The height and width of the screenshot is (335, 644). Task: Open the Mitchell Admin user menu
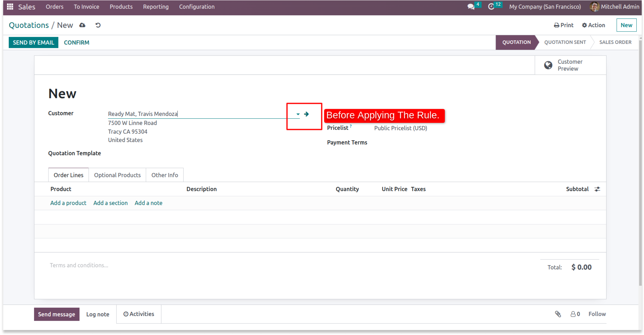614,7
